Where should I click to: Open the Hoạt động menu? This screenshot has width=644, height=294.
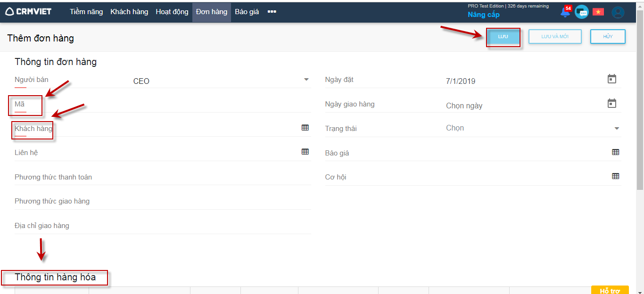pos(172,12)
